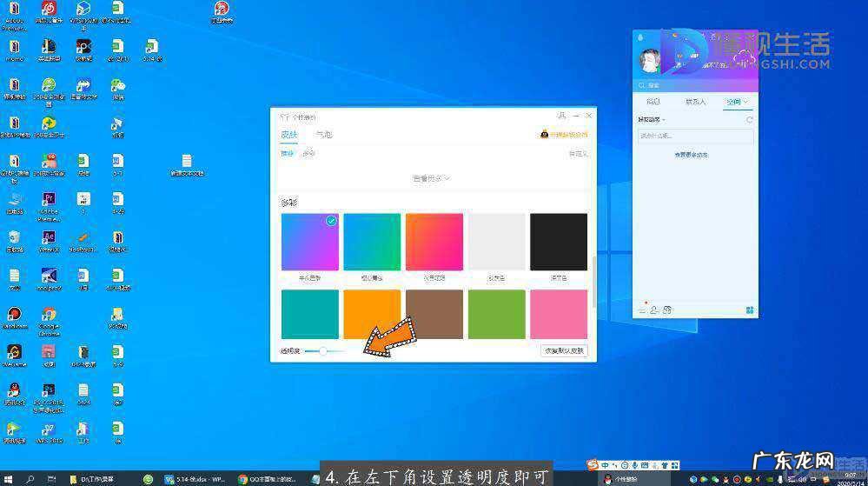Expand the 空间 tab dropdown arrow

pos(745,102)
